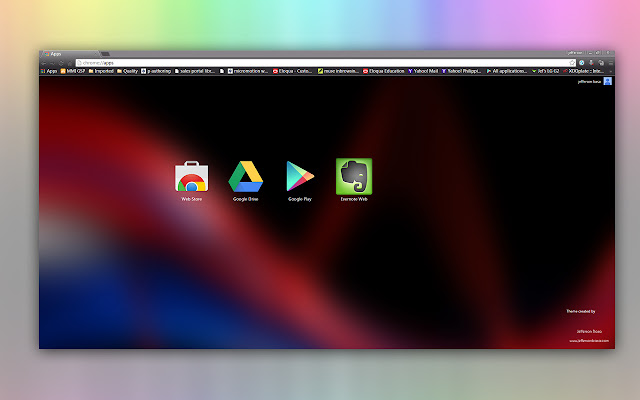Focus the chrome://apps address bar

[326, 63]
